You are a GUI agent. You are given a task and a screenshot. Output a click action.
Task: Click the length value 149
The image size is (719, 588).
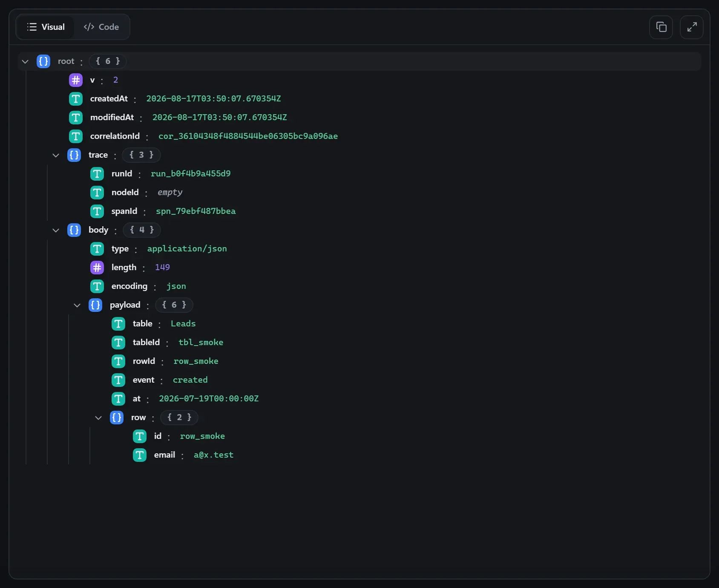(x=162, y=268)
